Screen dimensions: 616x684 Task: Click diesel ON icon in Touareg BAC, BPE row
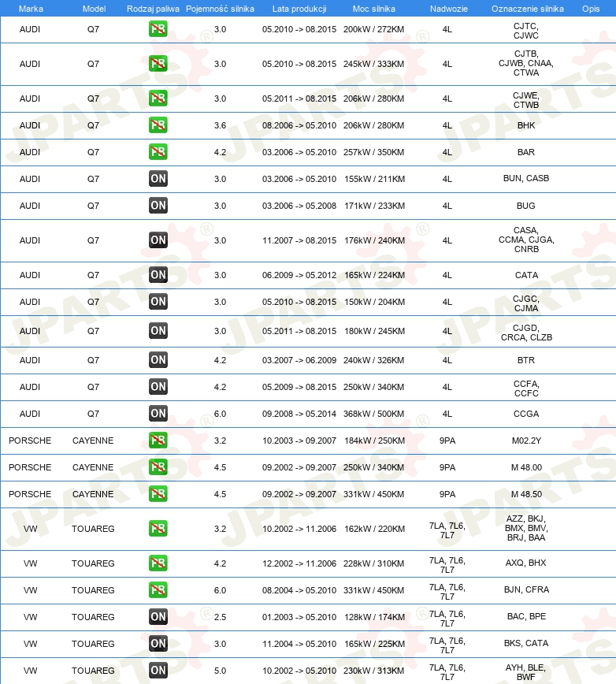pos(158,617)
